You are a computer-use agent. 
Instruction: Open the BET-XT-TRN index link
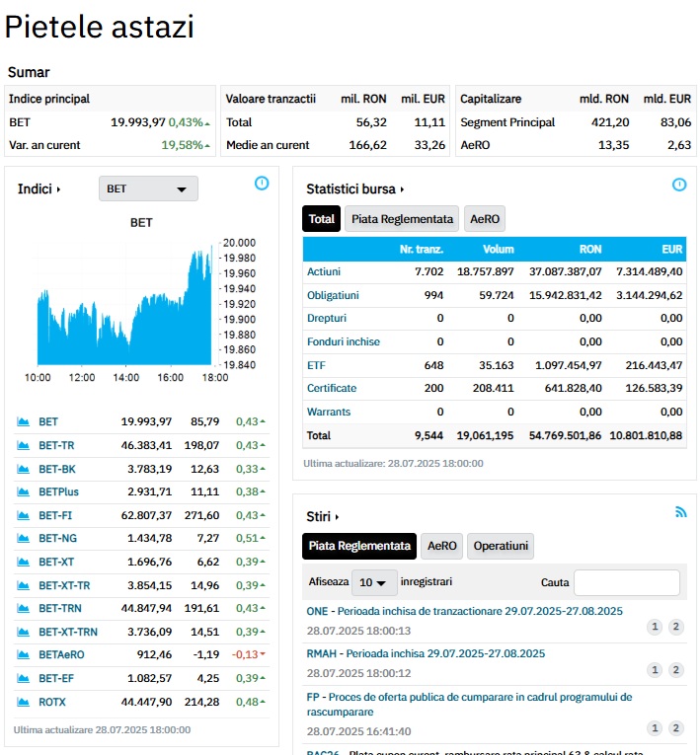68,632
